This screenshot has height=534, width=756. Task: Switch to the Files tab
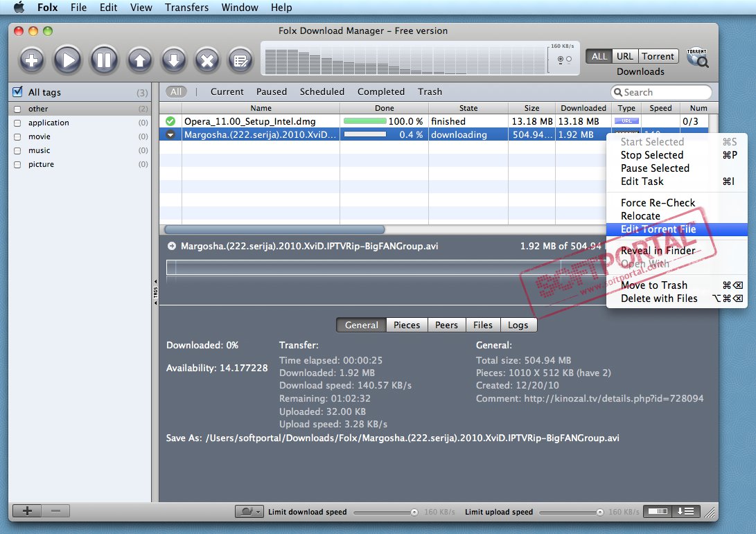(x=482, y=326)
